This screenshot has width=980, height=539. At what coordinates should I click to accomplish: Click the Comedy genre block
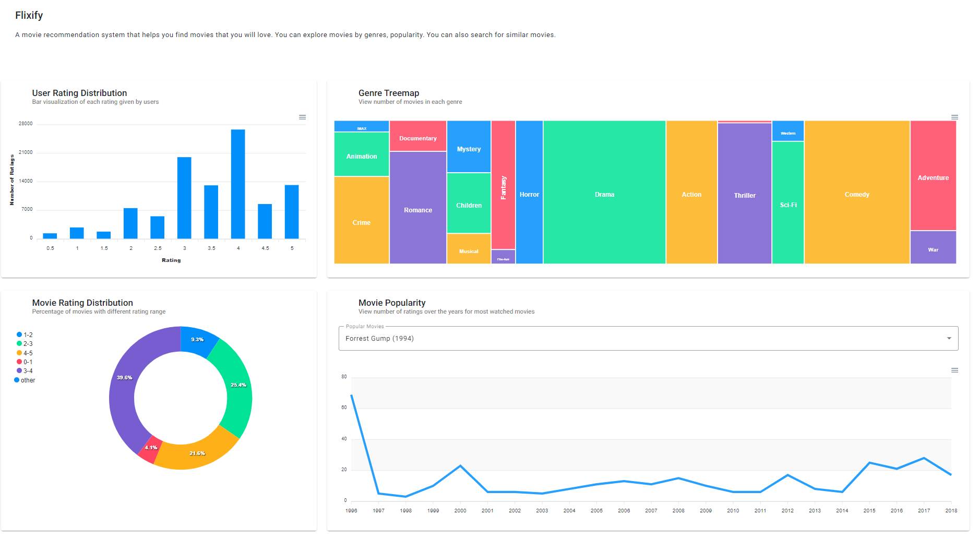[856, 194]
